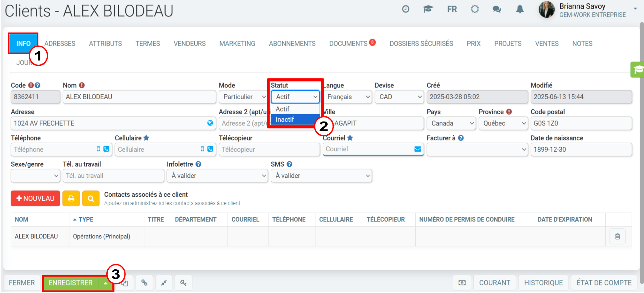
Task: Expand the ENREGISTRER save options arrow
Action: (x=105, y=283)
